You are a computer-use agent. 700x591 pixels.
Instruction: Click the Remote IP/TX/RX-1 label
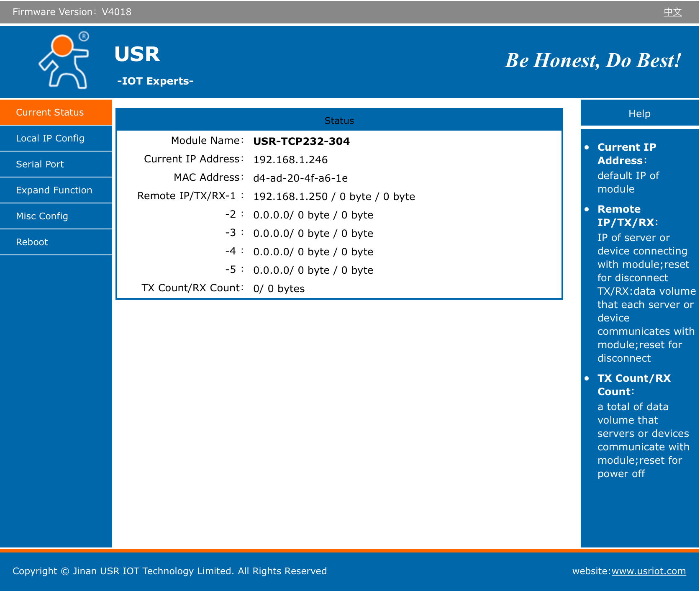(x=190, y=196)
